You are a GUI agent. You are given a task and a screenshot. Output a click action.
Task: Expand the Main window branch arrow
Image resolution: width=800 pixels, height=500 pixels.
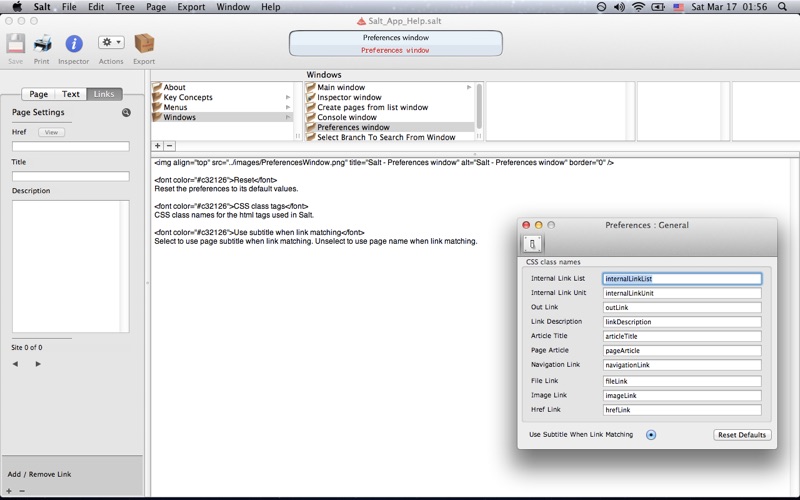[x=469, y=87]
